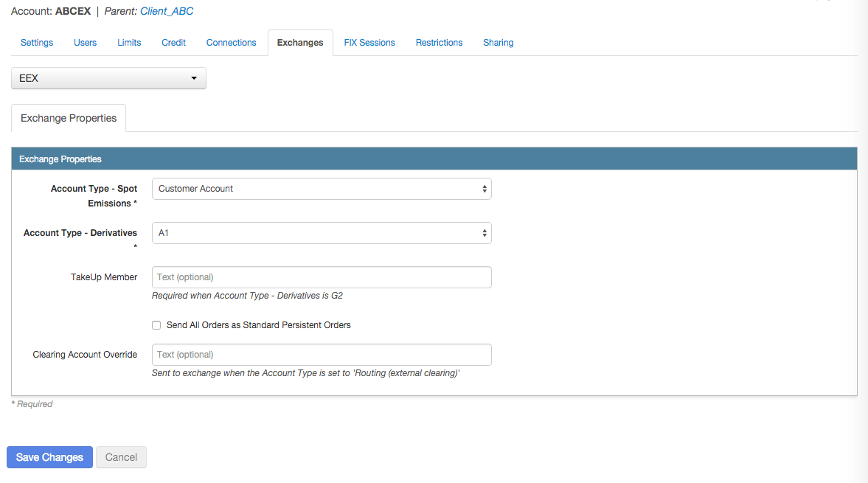Click the 'TakeUp Member' field label
This screenshot has width=868, height=483.
104,277
